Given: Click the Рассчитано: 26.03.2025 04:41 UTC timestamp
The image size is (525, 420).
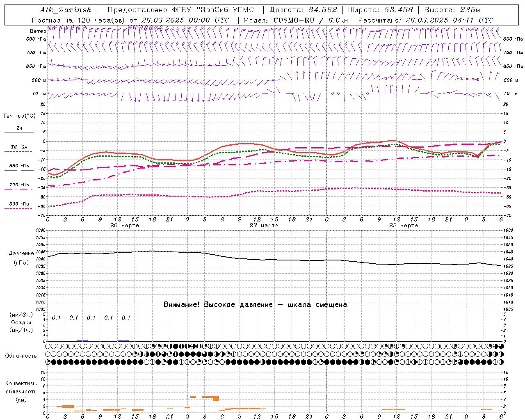Looking at the screenshot, I should pos(426,20).
